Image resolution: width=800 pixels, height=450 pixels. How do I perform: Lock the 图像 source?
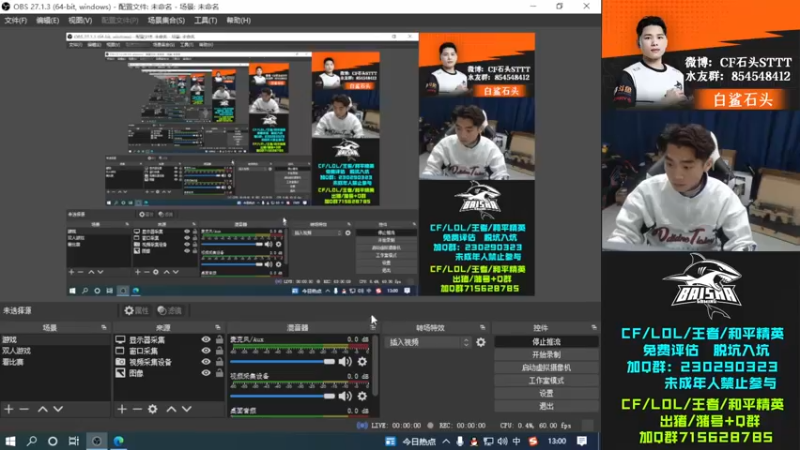coord(219,372)
